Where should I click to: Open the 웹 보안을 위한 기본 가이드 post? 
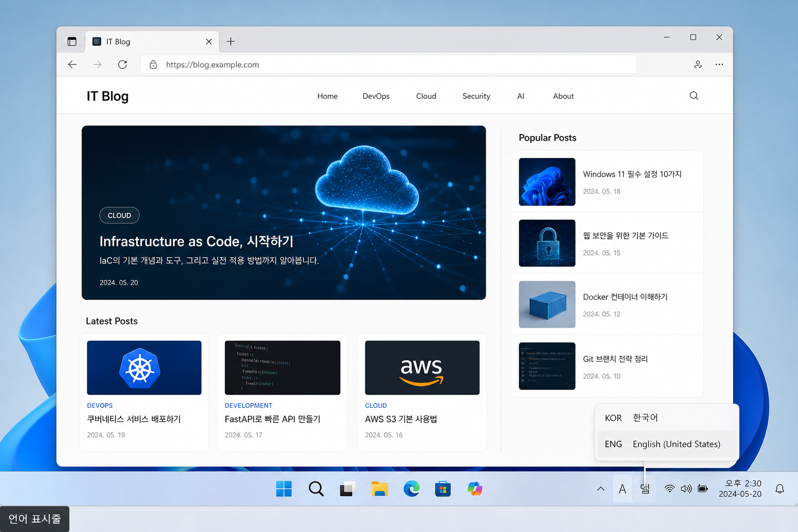(626, 236)
